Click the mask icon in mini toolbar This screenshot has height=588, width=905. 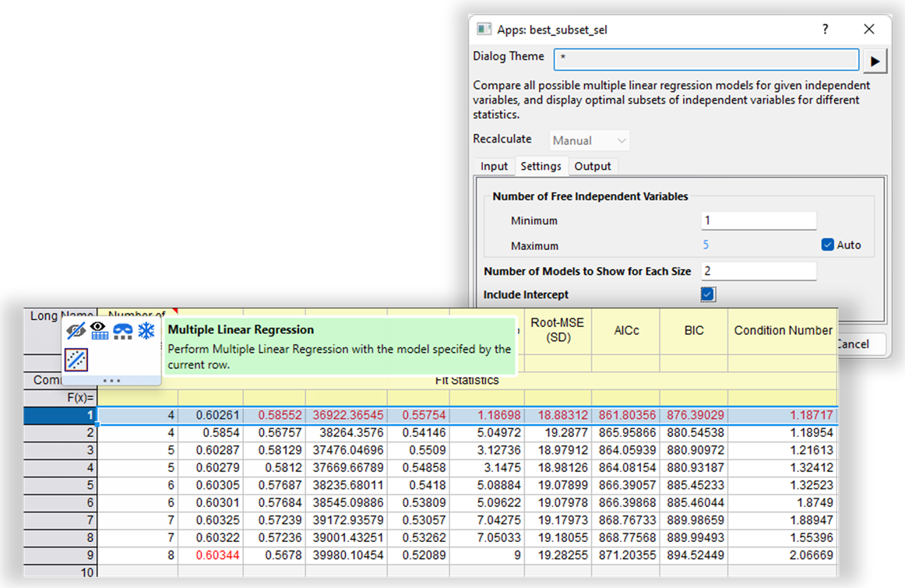[x=123, y=331]
